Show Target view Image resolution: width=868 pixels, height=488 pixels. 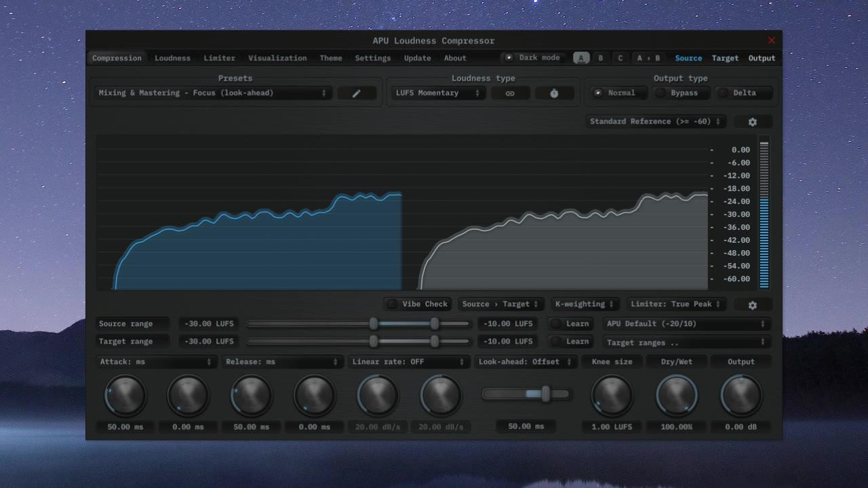725,58
